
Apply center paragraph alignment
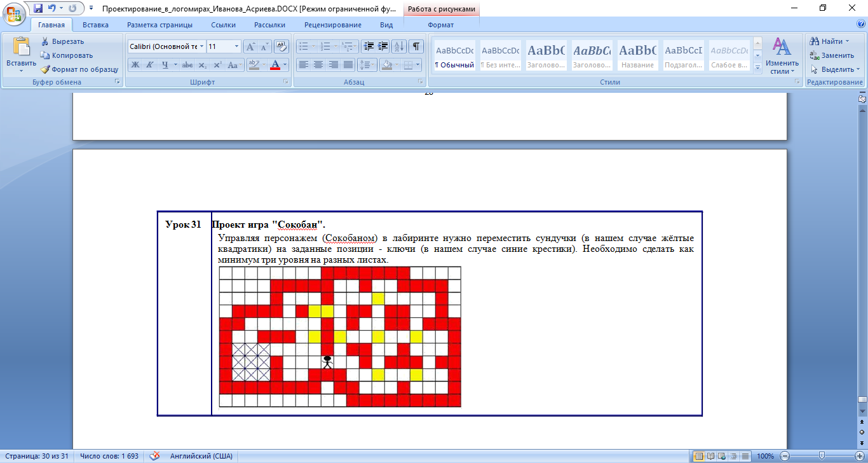point(318,65)
